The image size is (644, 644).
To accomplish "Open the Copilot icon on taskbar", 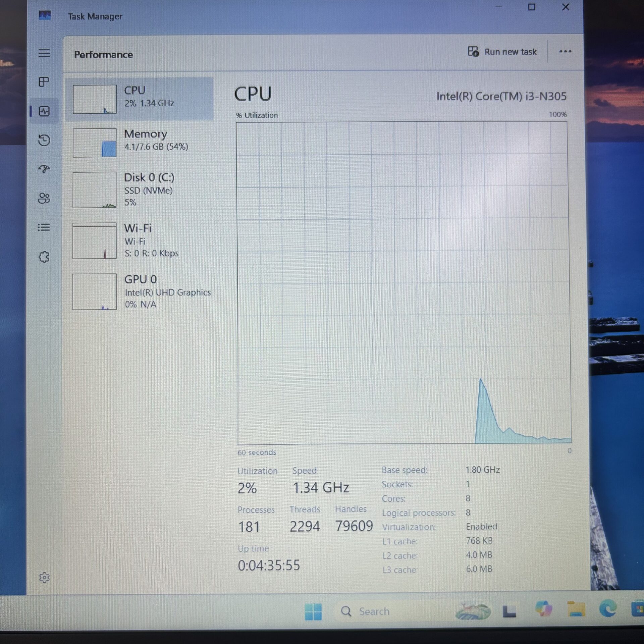I will [544, 609].
